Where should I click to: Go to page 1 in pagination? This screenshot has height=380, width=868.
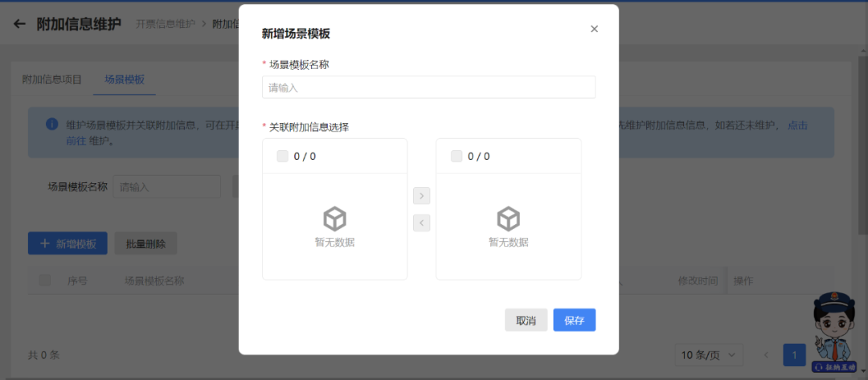[x=794, y=355]
